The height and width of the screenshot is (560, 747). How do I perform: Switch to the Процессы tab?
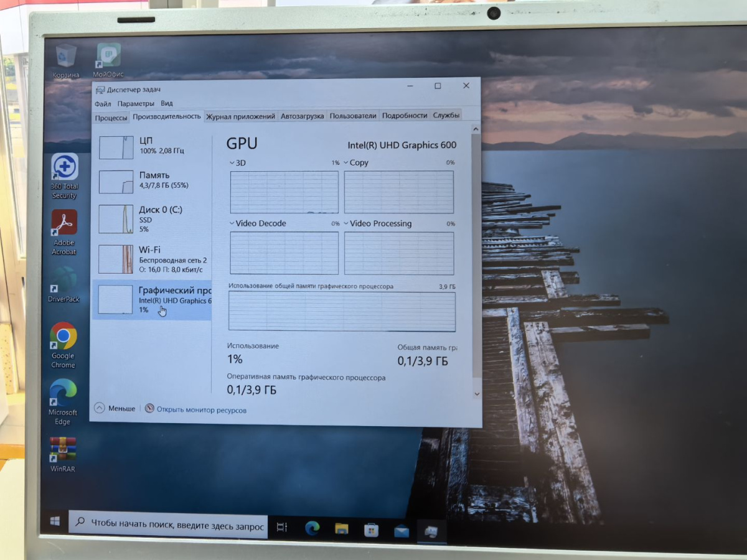click(111, 118)
